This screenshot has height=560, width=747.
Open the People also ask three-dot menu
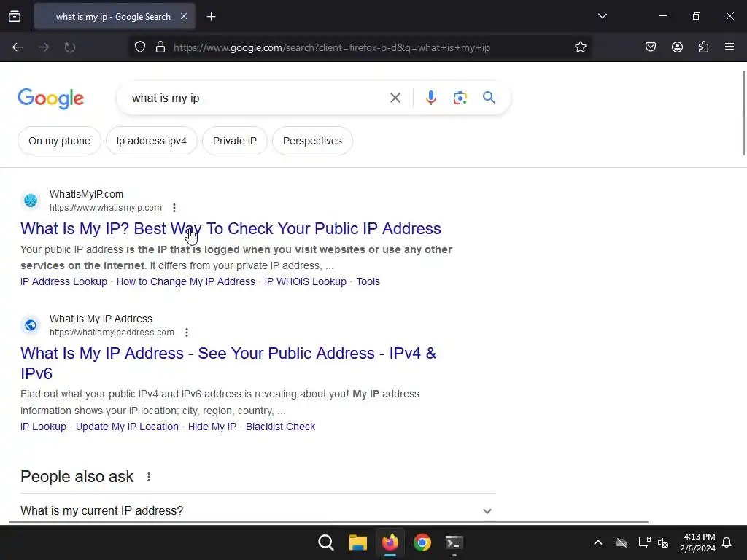149,477
